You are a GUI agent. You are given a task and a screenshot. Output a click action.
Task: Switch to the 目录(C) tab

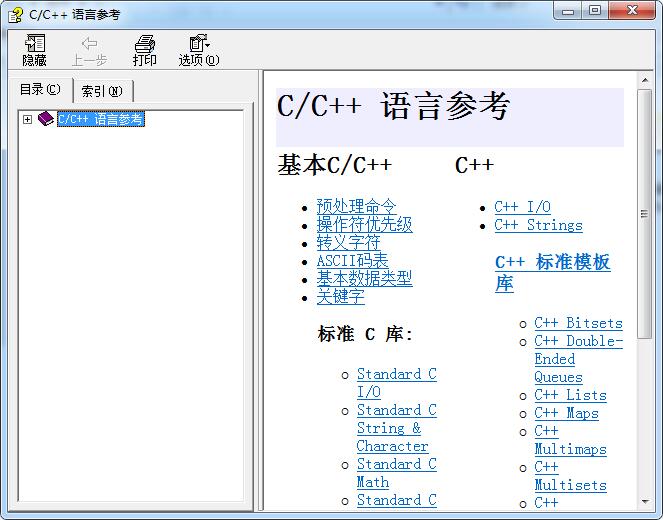40,90
